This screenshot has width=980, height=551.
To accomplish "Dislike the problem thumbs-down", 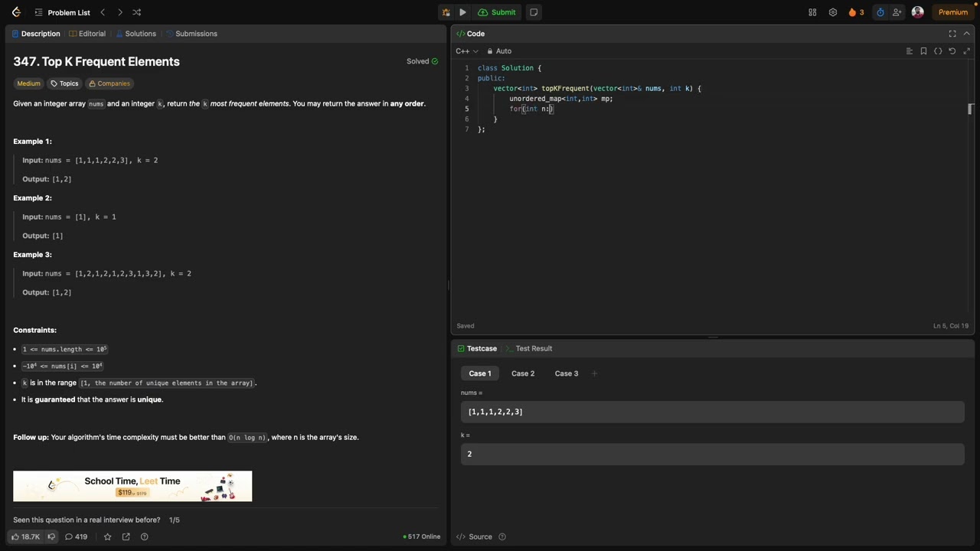I will pos(51,536).
